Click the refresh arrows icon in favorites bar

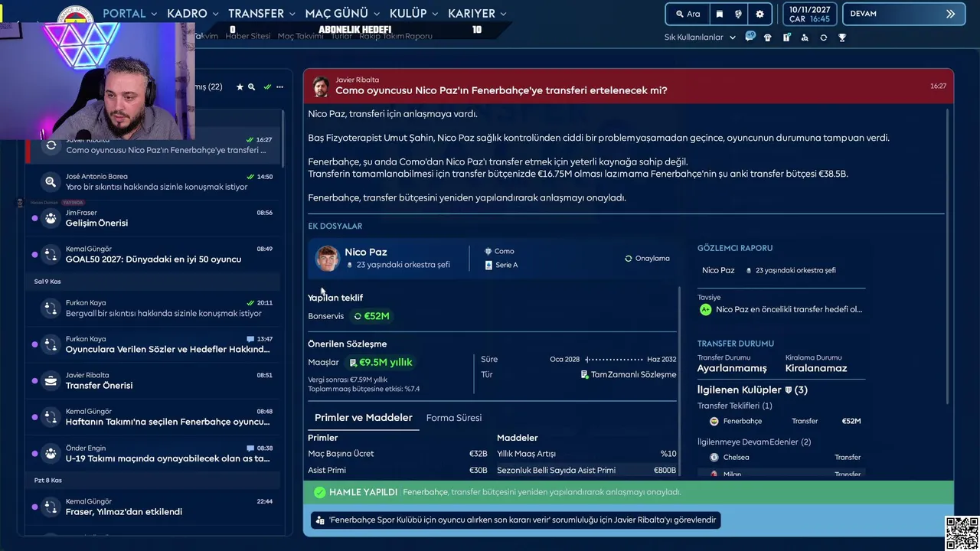point(823,37)
